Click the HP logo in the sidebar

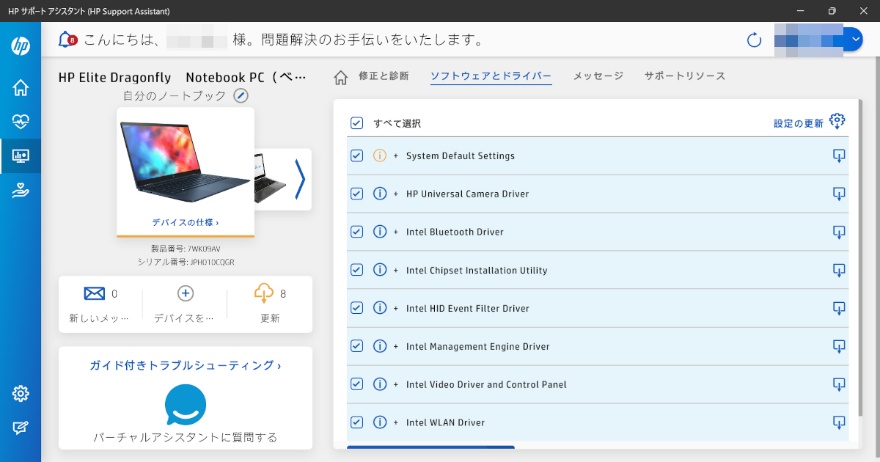[x=21, y=45]
